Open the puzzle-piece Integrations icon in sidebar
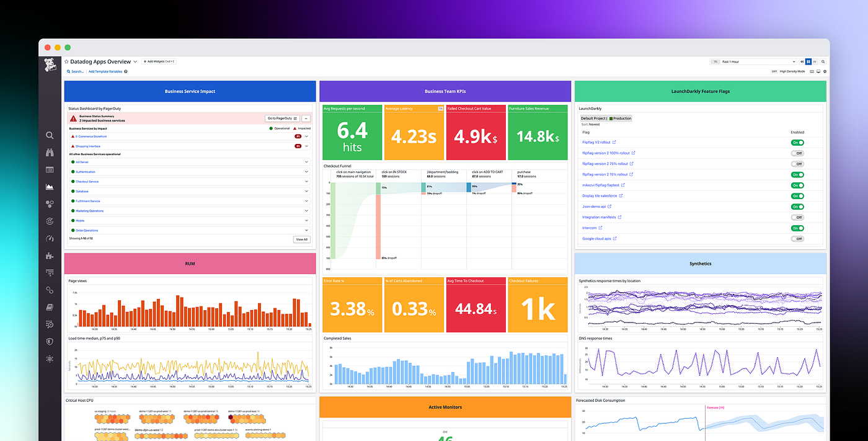The height and width of the screenshot is (441, 868). (x=50, y=256)
